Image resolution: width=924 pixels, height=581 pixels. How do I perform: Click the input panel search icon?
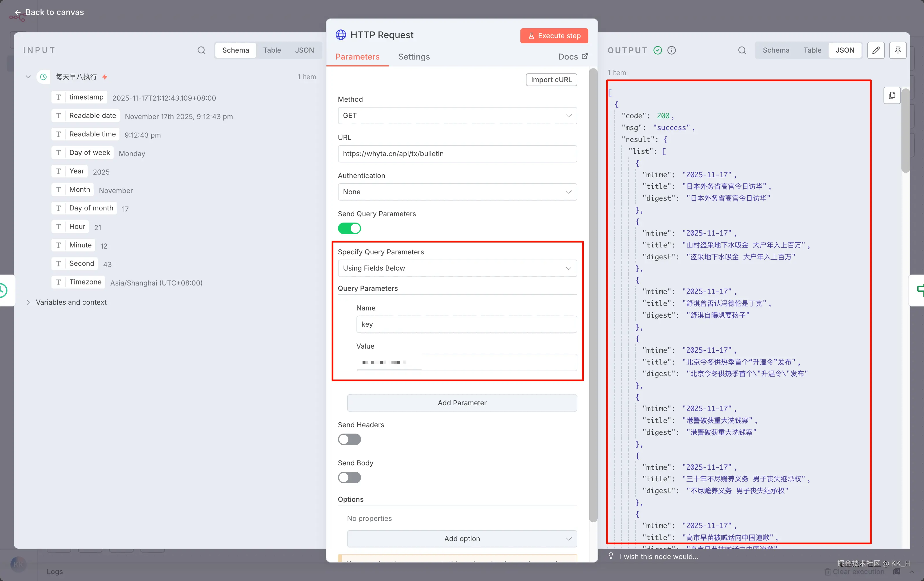click(x=201, y=50)
